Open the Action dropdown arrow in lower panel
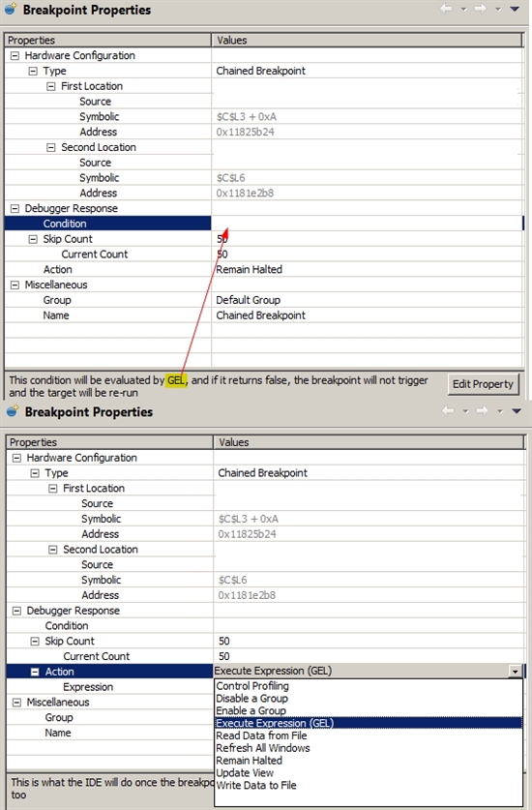The image size is (532, 810). point(515,672)
